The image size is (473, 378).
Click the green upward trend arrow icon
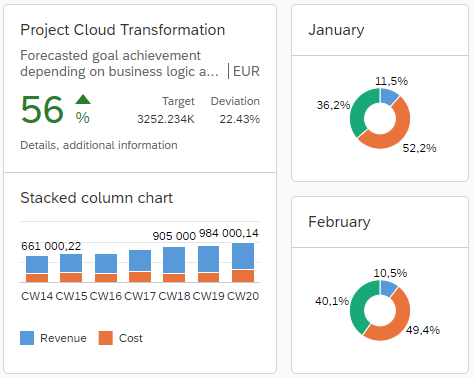[83, 99]
